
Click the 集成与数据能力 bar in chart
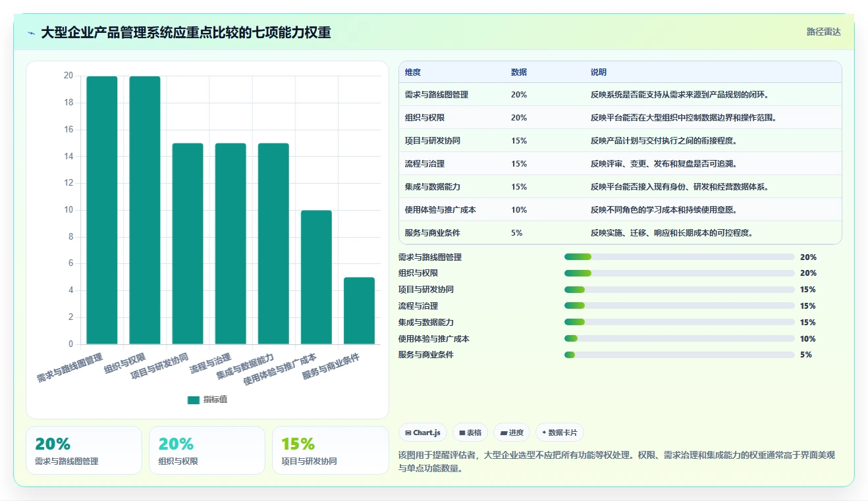point(273,244)
